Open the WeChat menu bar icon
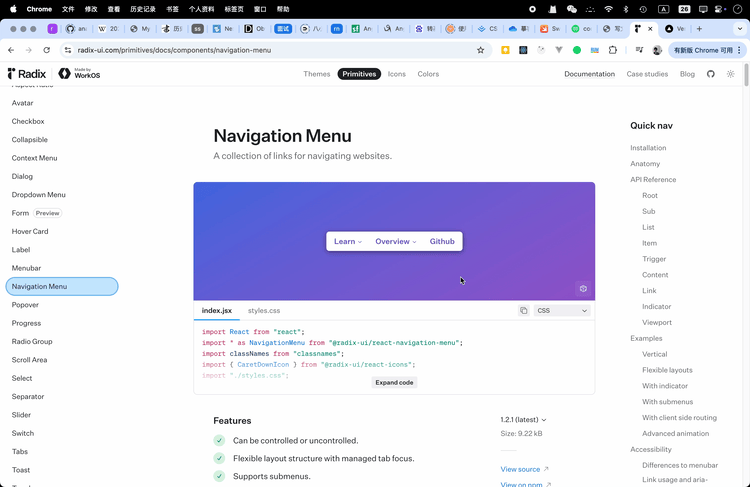 tap(572, 9)
